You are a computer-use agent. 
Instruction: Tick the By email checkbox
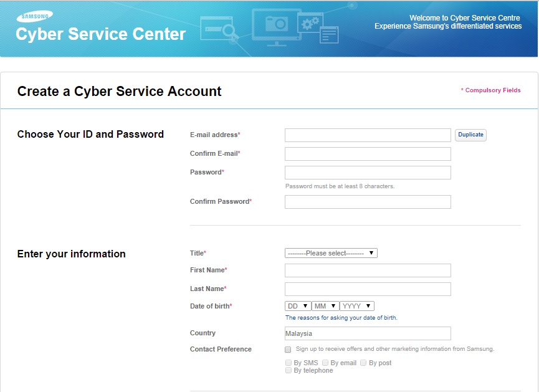pos(325,363)
